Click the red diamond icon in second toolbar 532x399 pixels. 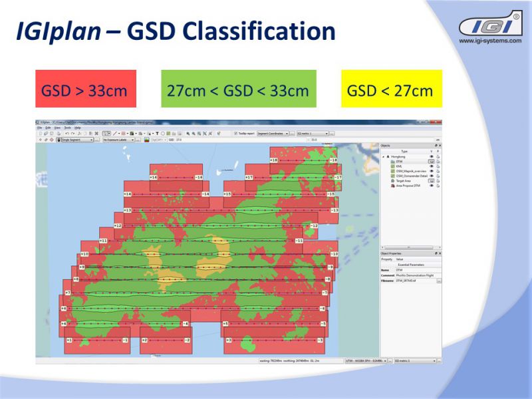[52, 140]
